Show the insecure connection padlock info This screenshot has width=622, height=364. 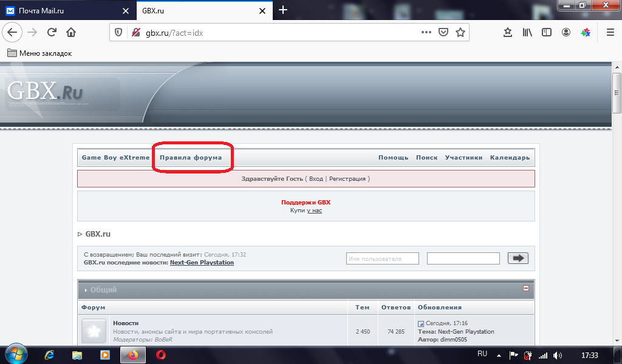click(135, 33)
